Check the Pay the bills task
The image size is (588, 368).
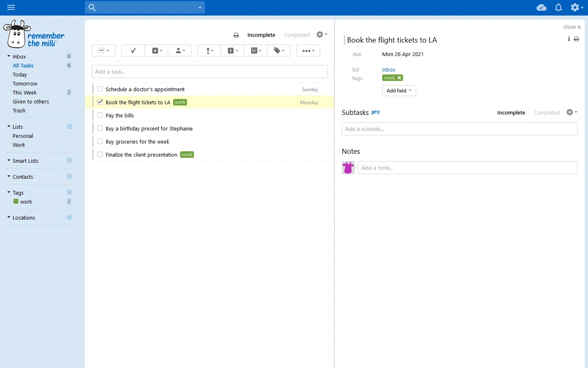[100, 115]
